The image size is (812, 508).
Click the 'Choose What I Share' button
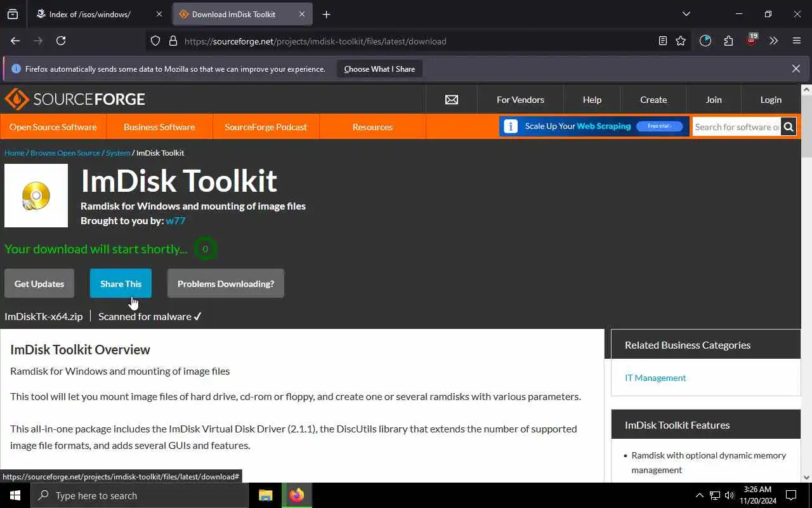point(379,69)
